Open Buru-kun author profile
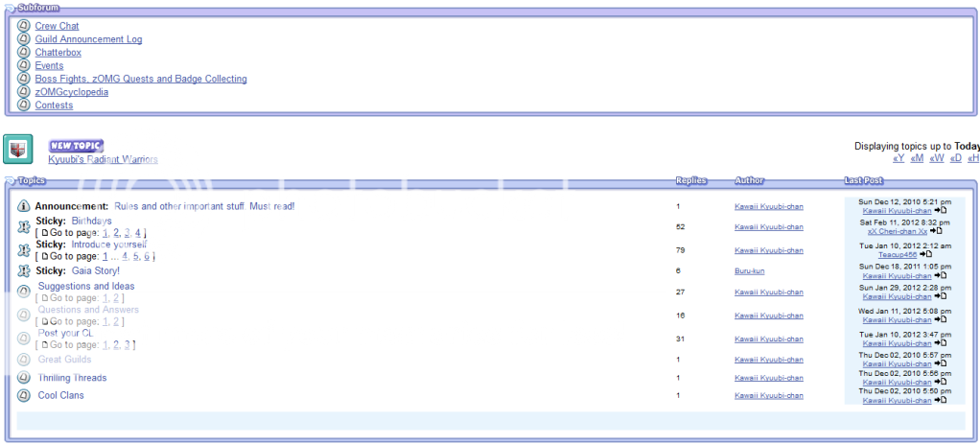Image resolution: width=980 pixels, height=444 pixels. 749,271
